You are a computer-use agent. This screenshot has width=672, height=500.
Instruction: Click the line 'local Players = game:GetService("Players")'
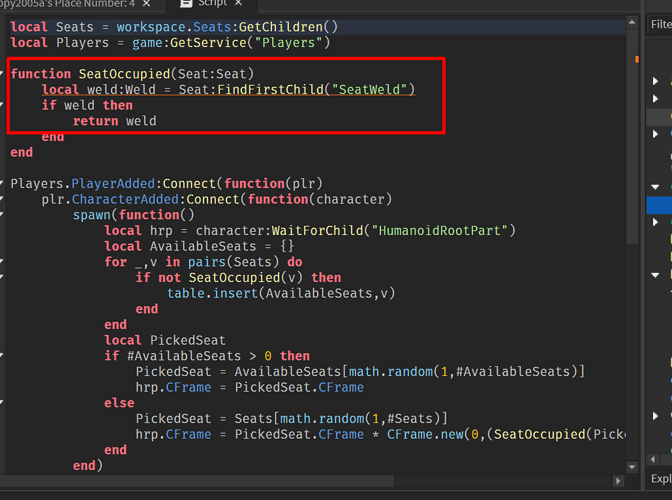[170, 43]
